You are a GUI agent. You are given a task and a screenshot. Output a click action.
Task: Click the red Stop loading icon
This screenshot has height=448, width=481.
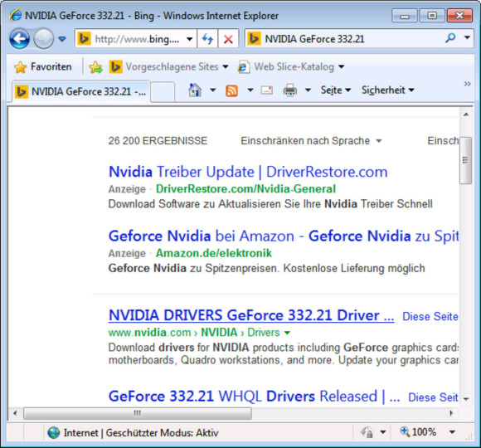(x=228, y=39)
